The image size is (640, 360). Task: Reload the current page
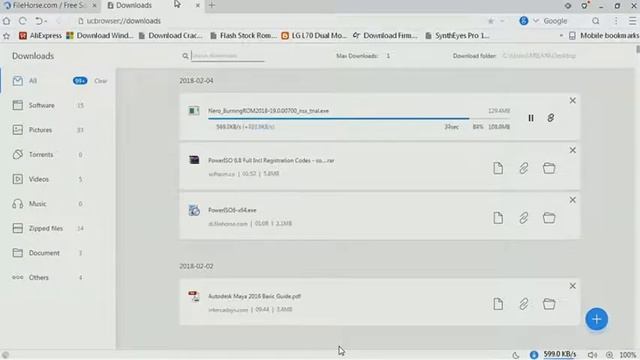[22, 21]
